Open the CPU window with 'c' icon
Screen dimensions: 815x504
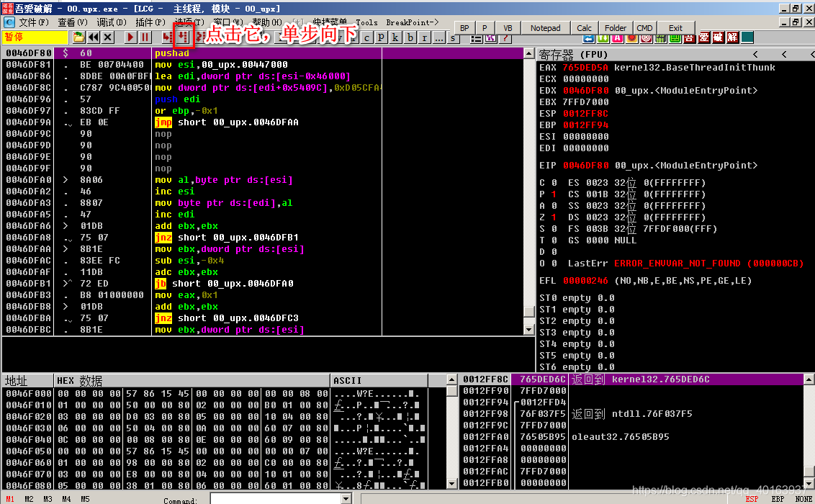(367, 37)
